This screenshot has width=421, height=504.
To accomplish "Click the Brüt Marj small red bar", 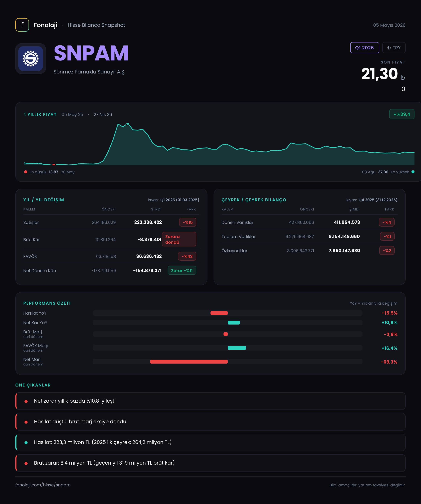I will click(x=225, y=334).
